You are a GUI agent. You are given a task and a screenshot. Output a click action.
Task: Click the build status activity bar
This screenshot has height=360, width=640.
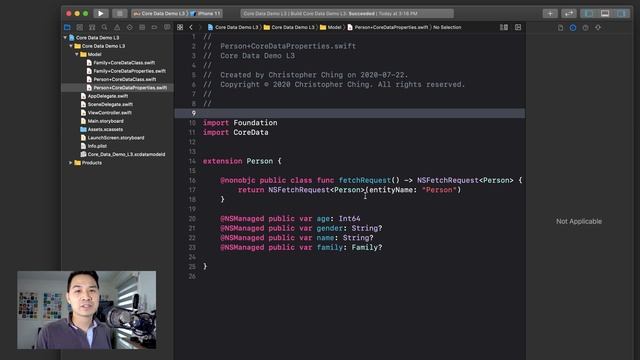coord(347,13)
